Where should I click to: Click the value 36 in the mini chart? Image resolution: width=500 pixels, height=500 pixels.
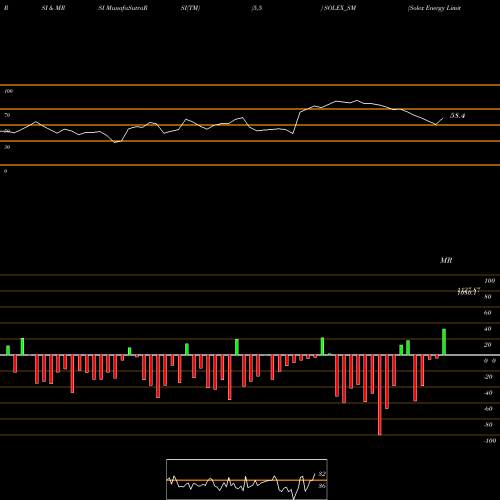[322, 486]
